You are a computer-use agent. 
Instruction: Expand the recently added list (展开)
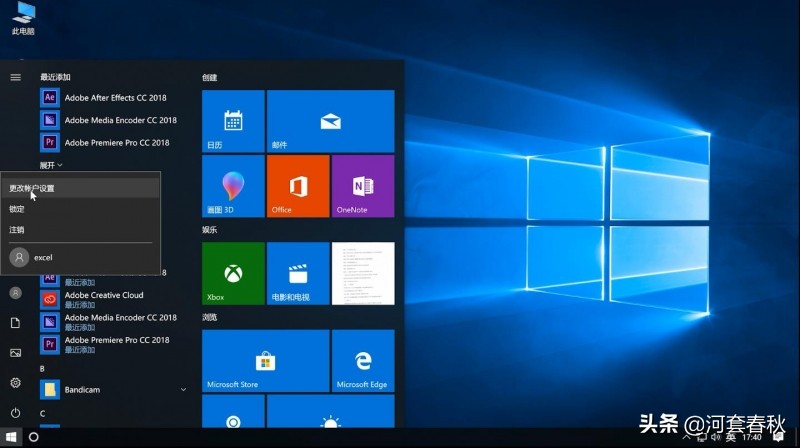click(x=51, y=165)
